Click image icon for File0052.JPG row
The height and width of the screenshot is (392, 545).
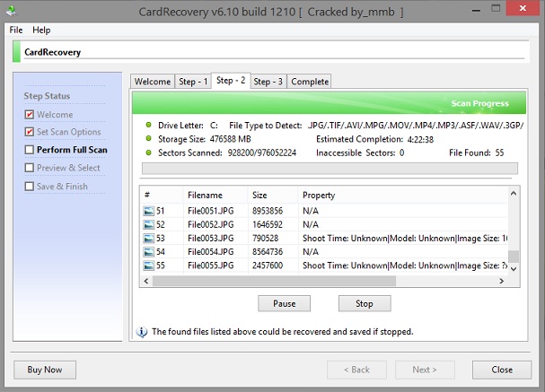[149, 224]
